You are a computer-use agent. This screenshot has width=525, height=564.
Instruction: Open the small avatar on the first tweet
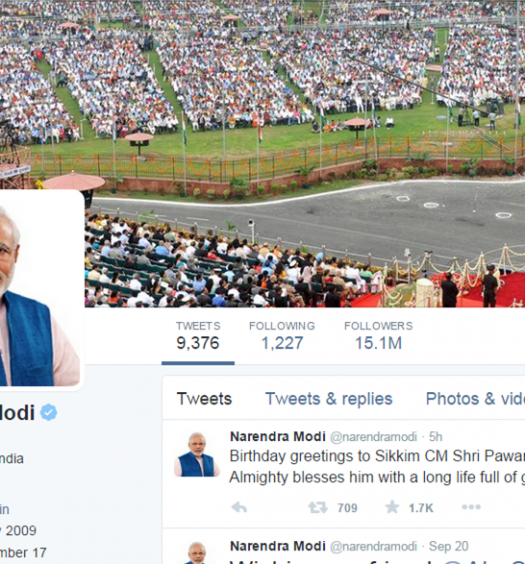(x=197, y=455)
